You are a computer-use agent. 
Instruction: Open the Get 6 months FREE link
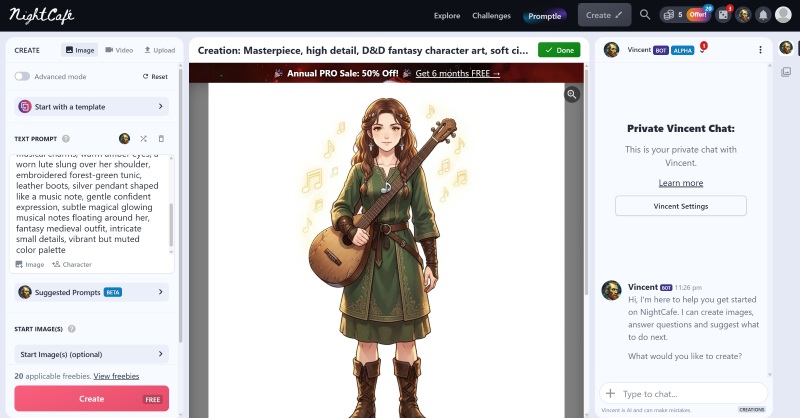[458, 73]
